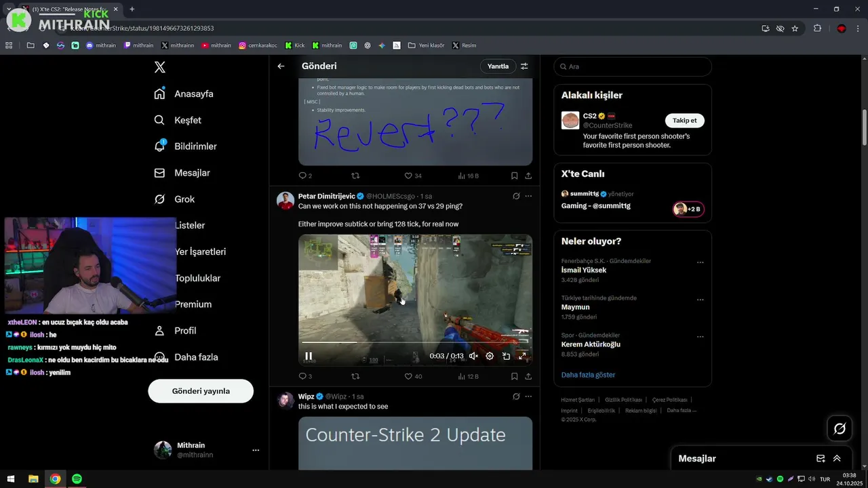
Task: Like Petar Dimitrijevic's post with 40 likes
Action: click(413, 376)
